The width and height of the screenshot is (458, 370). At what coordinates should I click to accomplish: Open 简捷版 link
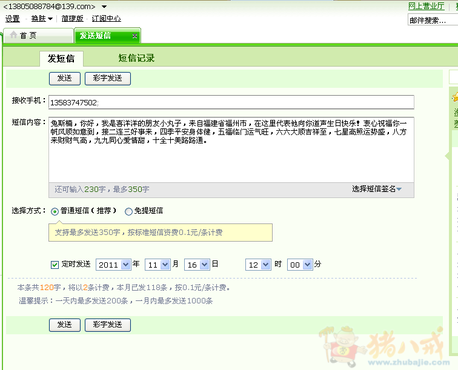(72, 19)
